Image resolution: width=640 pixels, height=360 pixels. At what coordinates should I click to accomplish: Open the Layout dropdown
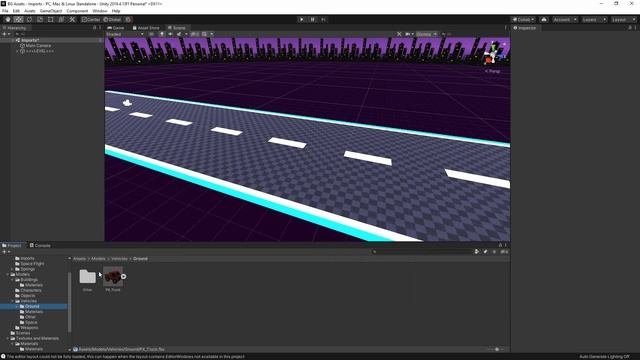623,20
